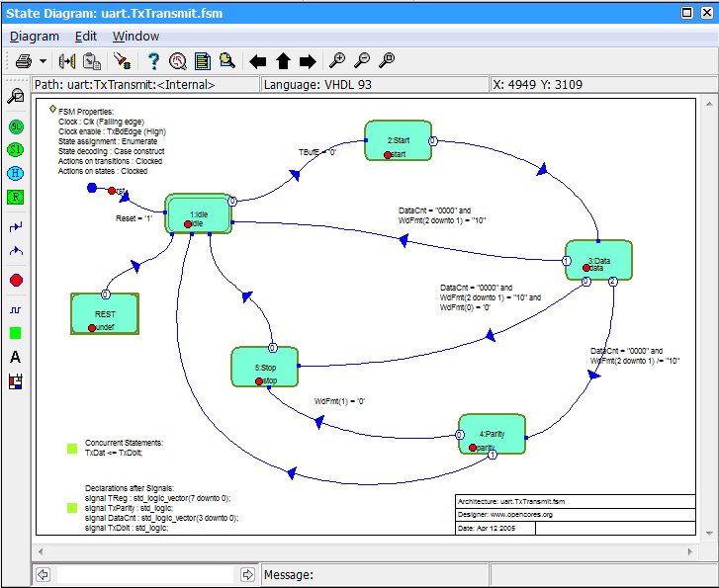Viewport: 719px width, 588px height.
Task: Open the Window menu
Action: pyautogui.click(x=135, y=36)
